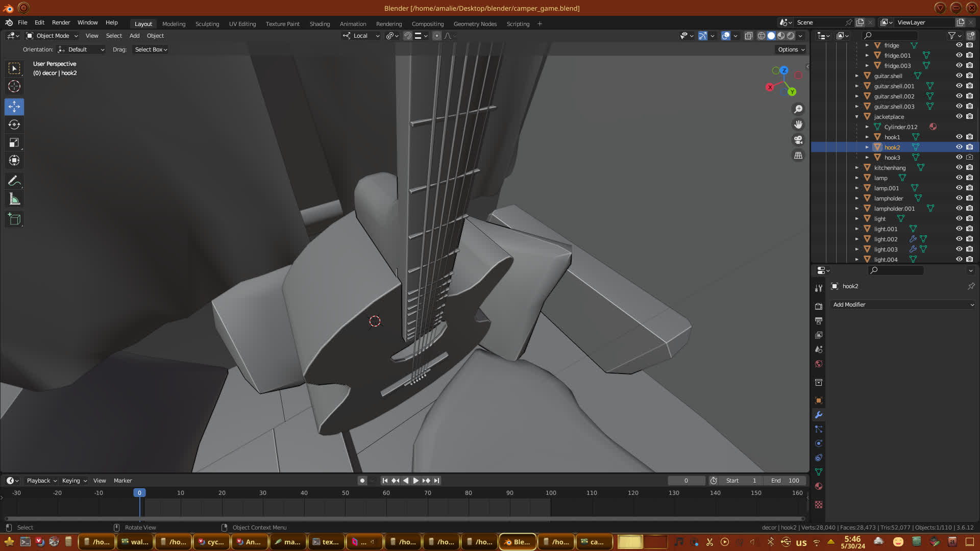Toggle camera view in viewport
This screenshot has width=980, height=551.
point(798,140)
